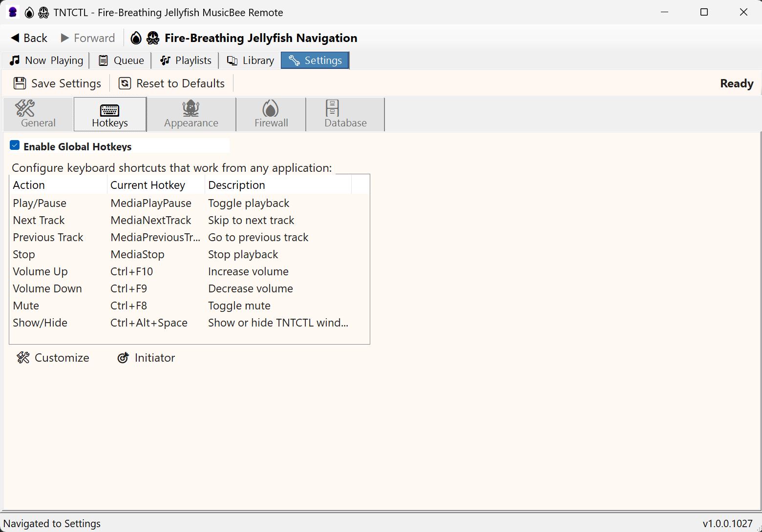This screenshot has width=762, height=532.
Task: Open the Database server icon
Action: pos(332,108)
